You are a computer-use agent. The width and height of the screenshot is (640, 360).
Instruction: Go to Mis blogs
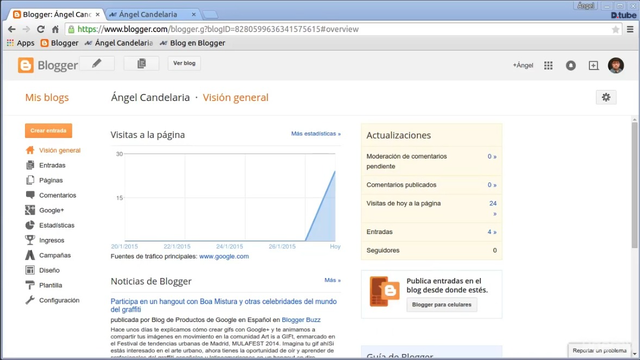(47, 98)
